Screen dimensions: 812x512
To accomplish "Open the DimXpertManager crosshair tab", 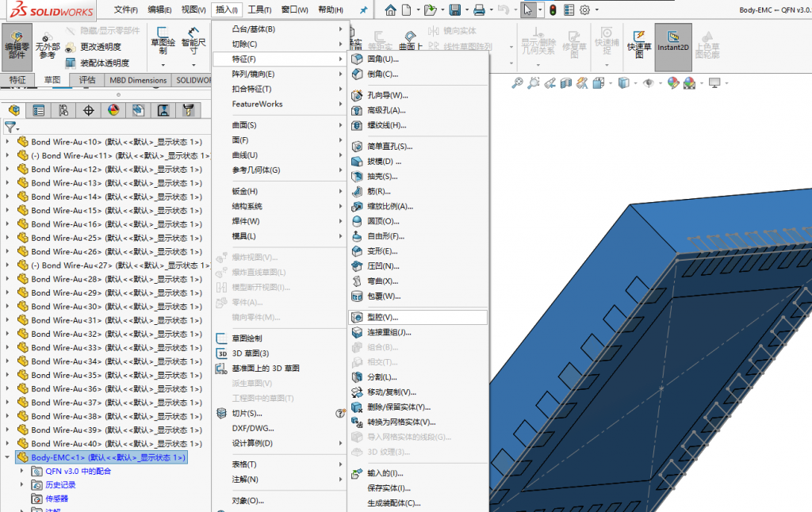I will tap(89, 110).
